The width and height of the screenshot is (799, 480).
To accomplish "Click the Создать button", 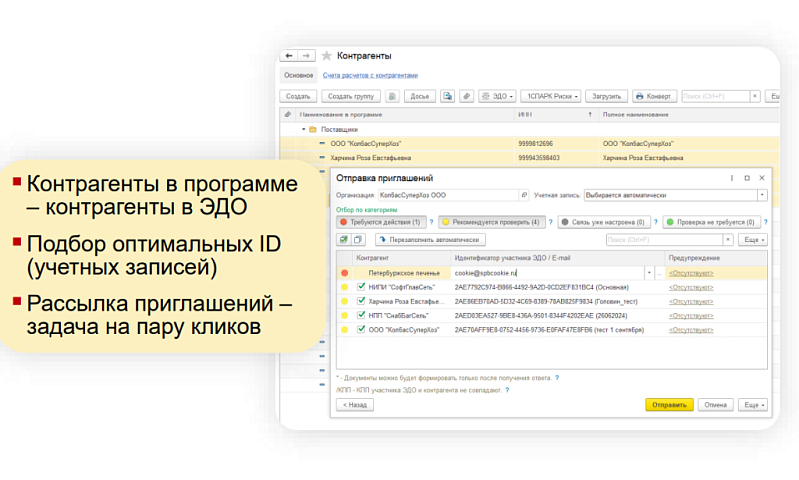I will 298,96.
